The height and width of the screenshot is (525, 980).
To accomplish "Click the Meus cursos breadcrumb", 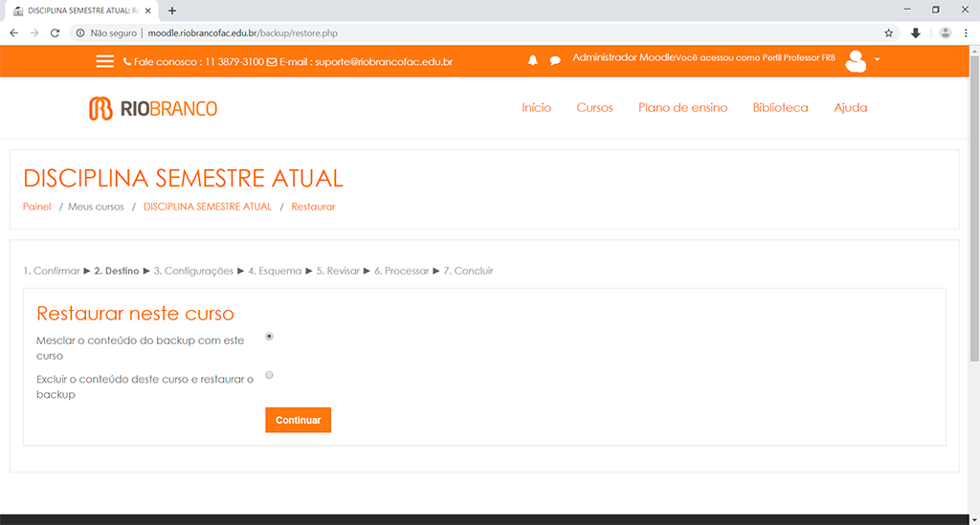I will (x=96, y=207).
